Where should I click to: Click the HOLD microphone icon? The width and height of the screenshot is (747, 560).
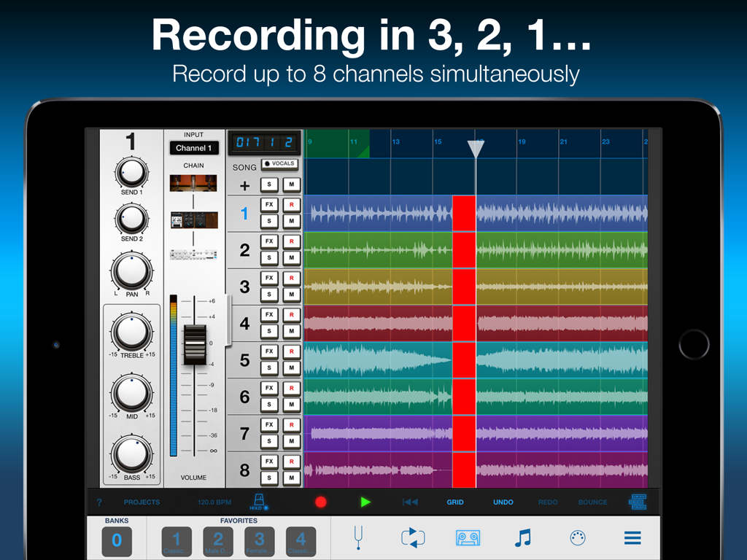coord(259,502)
